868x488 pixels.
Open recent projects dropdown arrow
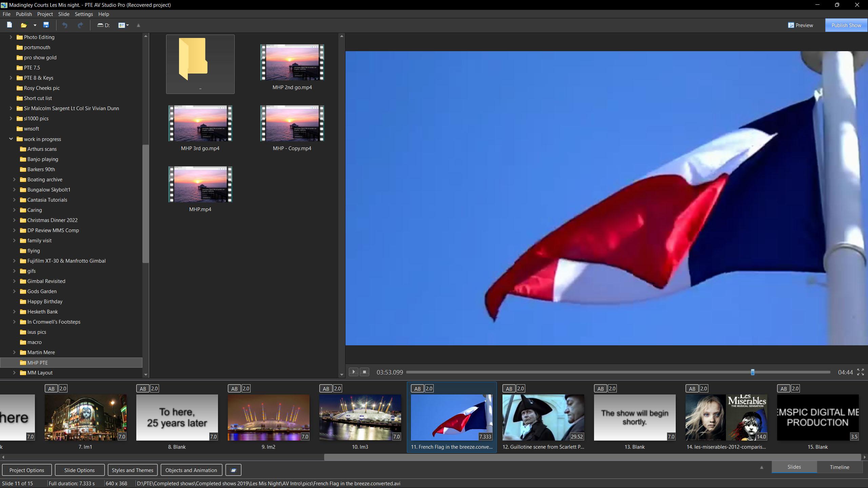(35, 25)
